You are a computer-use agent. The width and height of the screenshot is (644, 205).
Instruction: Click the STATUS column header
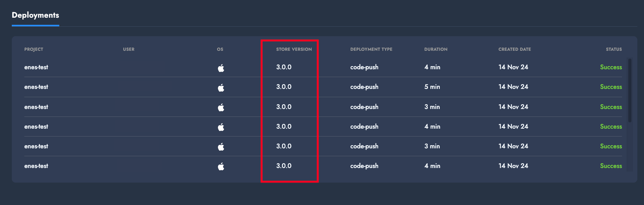[613, 50]
